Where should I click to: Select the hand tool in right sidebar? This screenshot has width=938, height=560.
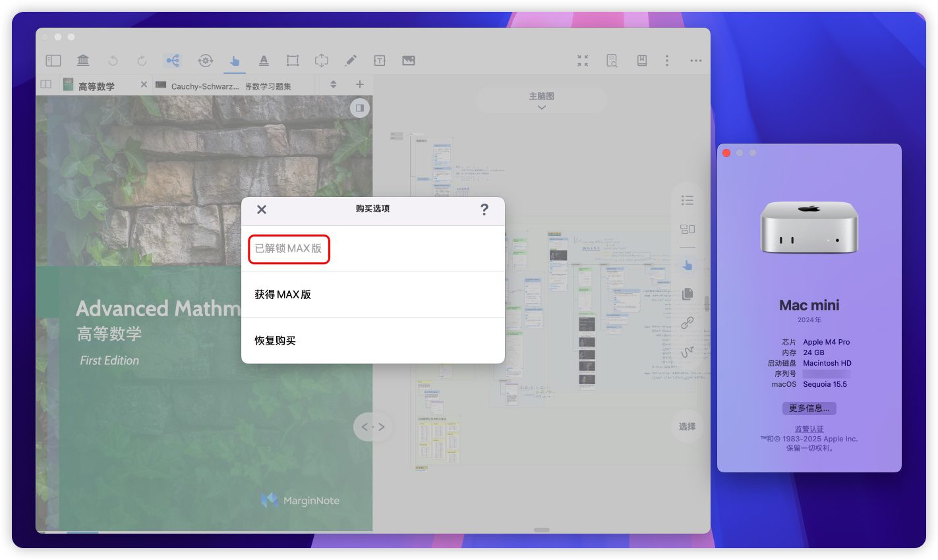click(x=688, y=265)
